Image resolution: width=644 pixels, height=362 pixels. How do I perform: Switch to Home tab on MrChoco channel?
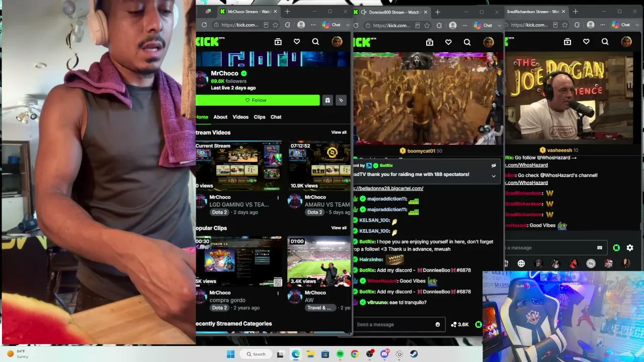(202, 117)
